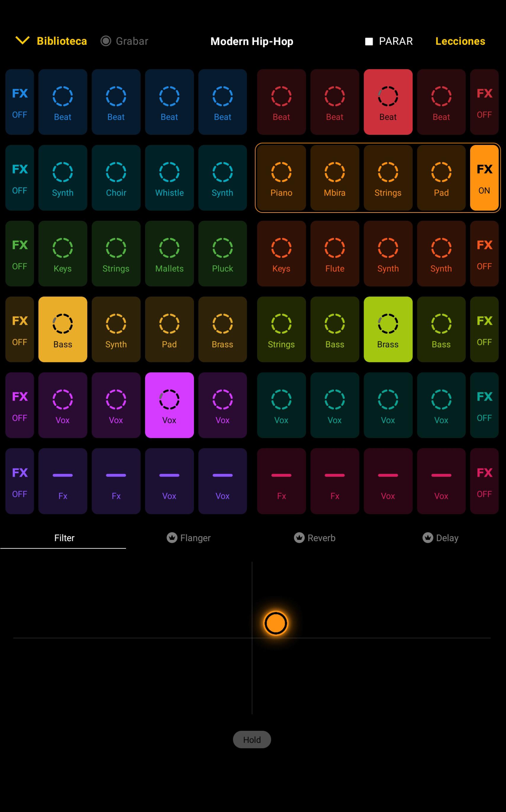Switch to the Delay effect tab
The width and height of the screenshot is (506, 812).
coord(440,538)
